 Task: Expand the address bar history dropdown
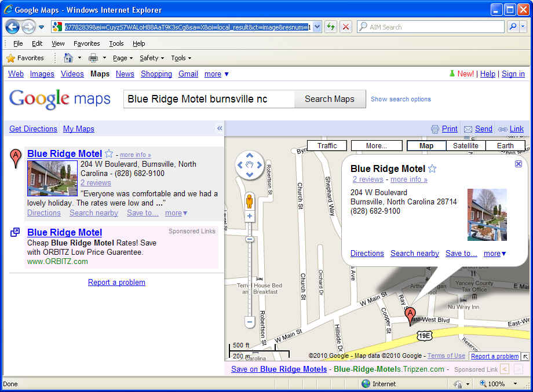[x=317, y=27]
